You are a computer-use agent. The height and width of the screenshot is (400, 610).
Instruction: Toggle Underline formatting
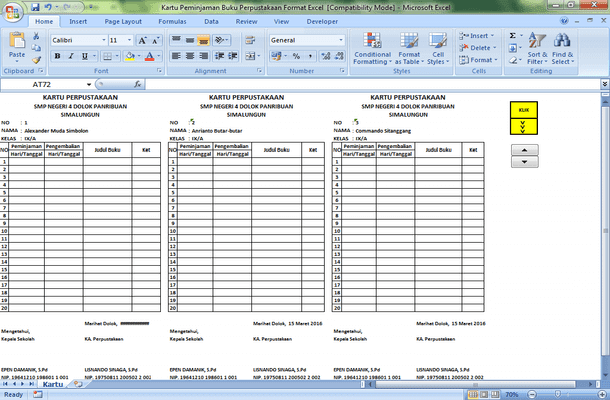(x=84, y=56)
